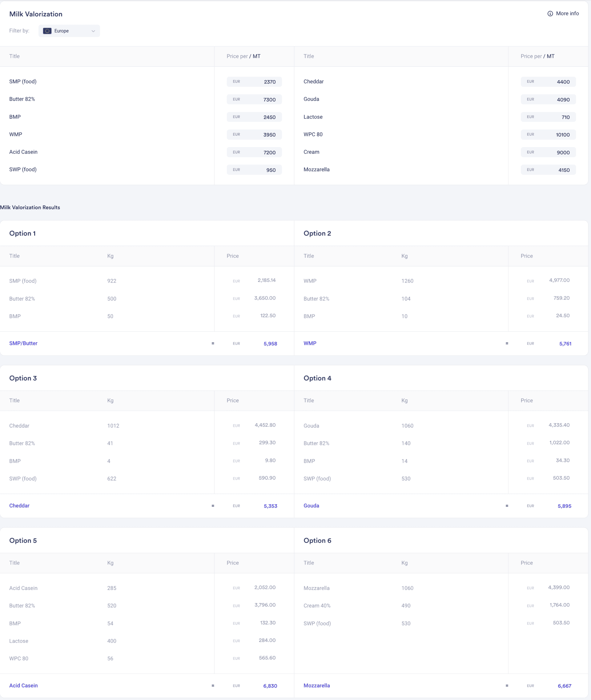Viewport: 591px width, 700px height.
Task: Edit Cheddar price field 4400
Action: click(x=548, y=82)
